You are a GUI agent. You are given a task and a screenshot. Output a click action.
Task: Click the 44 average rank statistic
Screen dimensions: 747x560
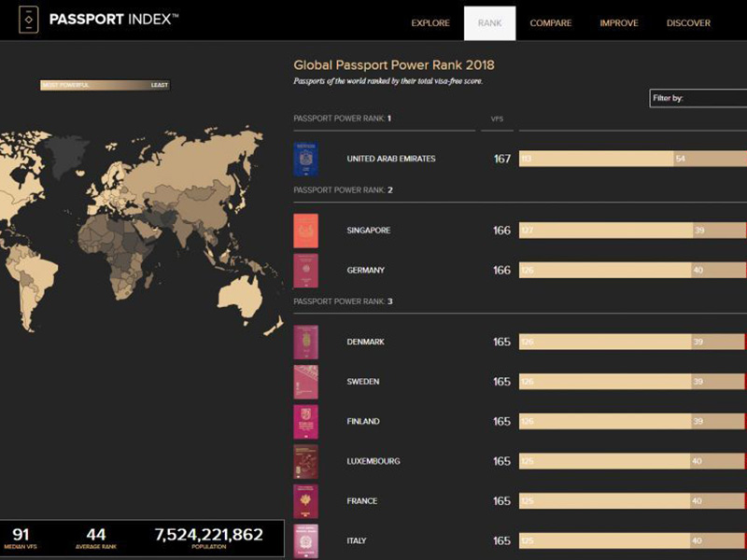96,539
